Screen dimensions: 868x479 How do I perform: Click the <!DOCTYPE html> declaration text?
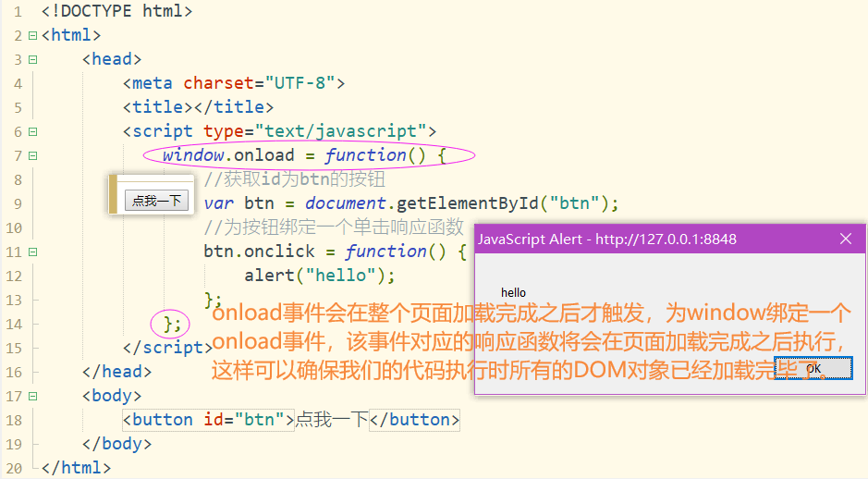(116, 11)
